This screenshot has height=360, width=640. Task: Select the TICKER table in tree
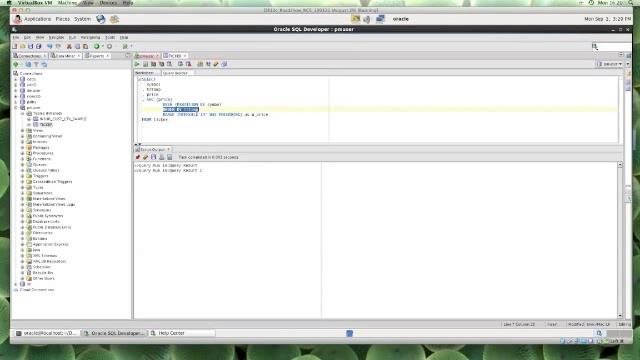pos(46,124)
